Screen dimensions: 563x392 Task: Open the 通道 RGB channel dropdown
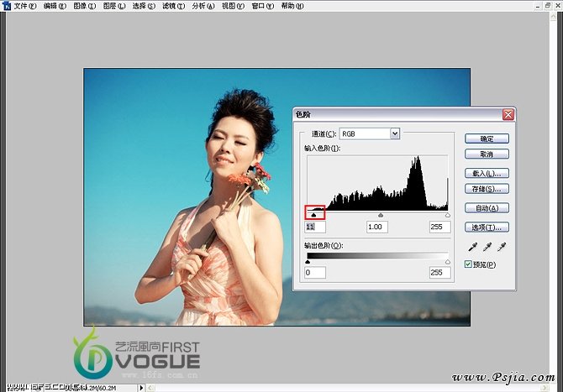(370, 133)
